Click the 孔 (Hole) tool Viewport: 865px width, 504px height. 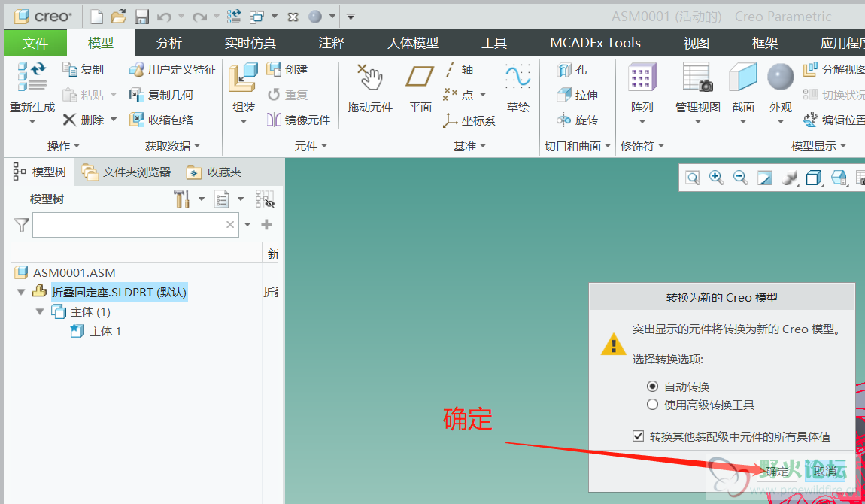click(572, 70)
